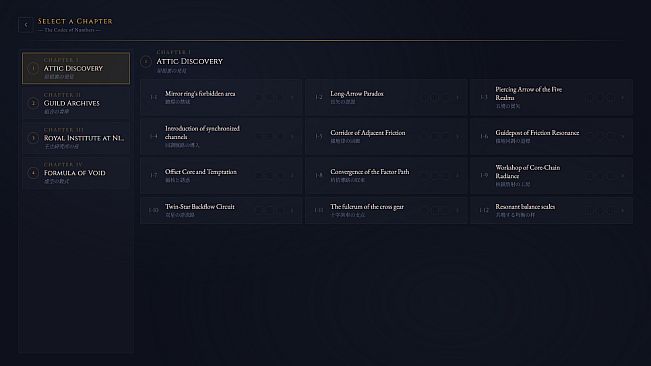
Task: Open level Introduction of synchronized channels
Action: coord(221,137)
